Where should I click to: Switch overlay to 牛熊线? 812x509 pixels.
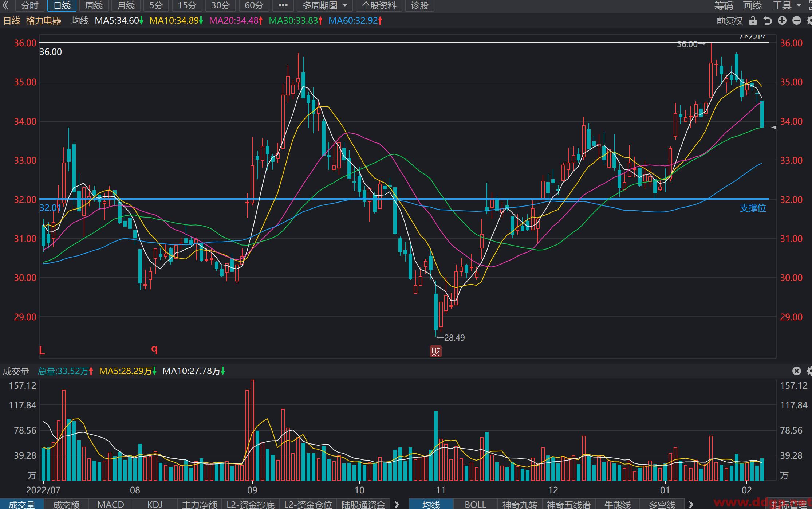click(618, 504)
